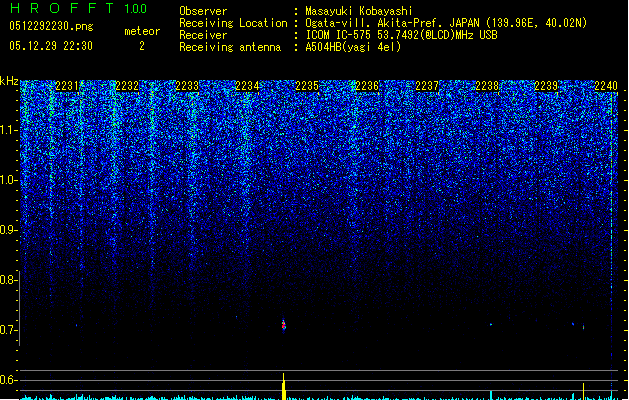Click the 'Observer' field label

pos(203,11)
